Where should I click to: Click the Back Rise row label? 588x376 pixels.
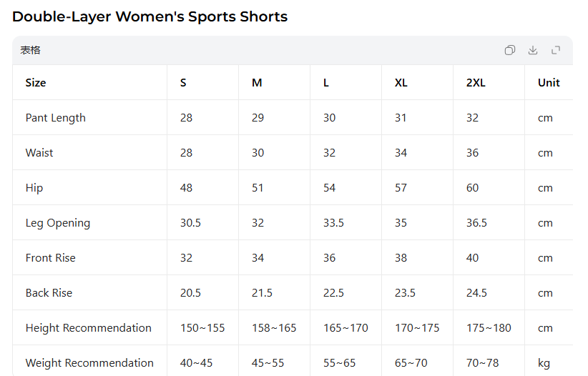coord(49,293)
